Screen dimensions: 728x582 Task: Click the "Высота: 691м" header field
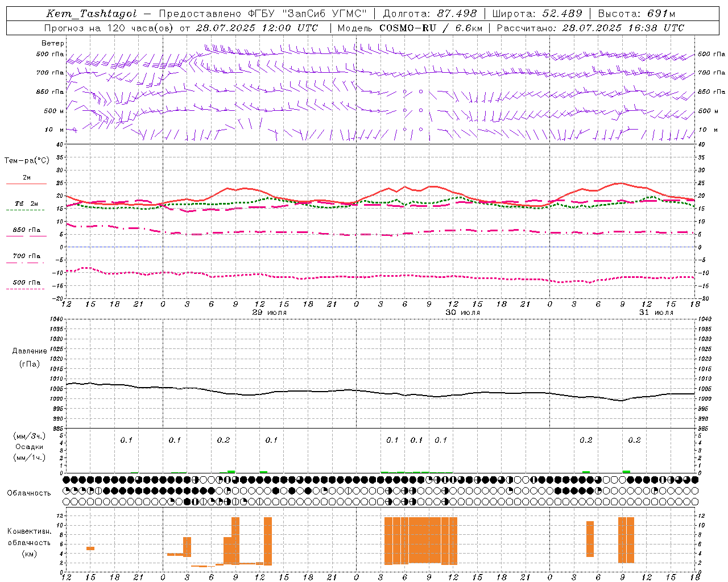(636, 14)
